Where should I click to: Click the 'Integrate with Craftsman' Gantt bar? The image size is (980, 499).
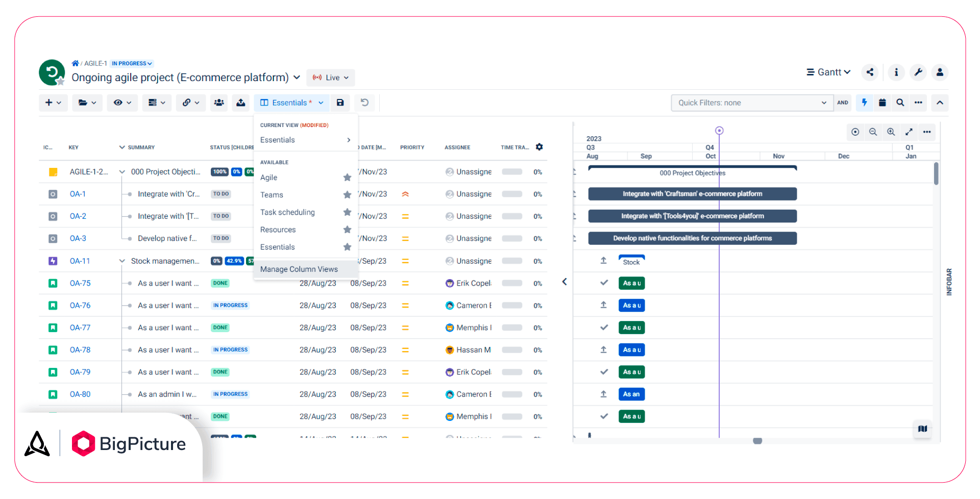[693, 194]
